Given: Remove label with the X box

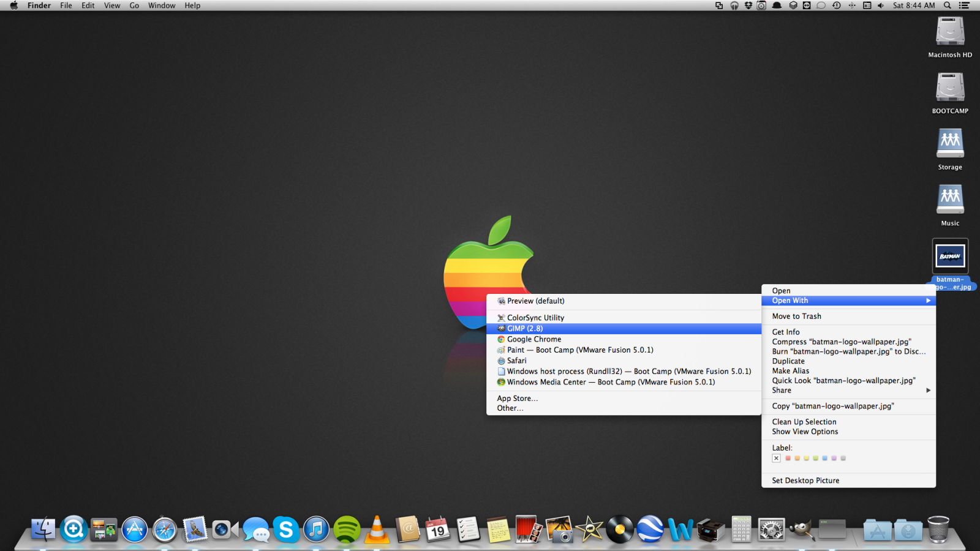Looking at the screenshot, I should 776,458.
